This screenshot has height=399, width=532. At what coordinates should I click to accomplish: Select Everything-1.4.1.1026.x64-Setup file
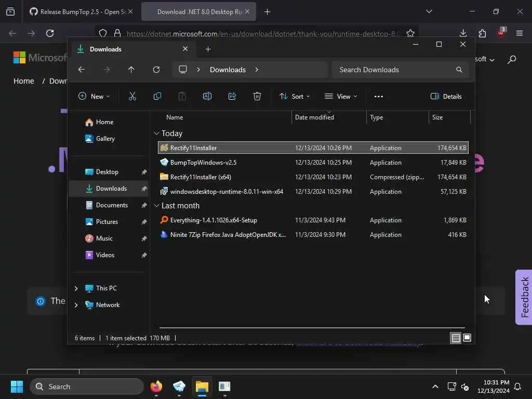[x=313, y=220]
